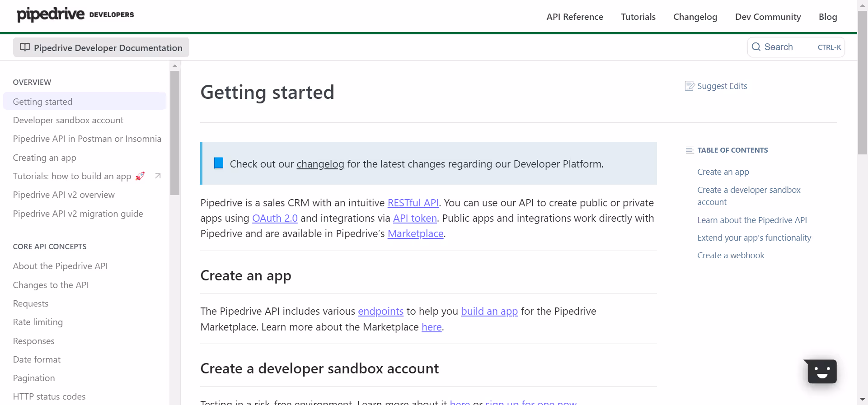
Task: Click the Suggest Edits pencil icon
Action: [690, 86]
